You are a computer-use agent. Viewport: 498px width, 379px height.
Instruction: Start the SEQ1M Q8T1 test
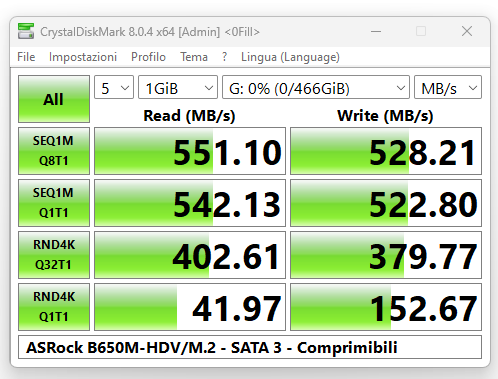54,151
